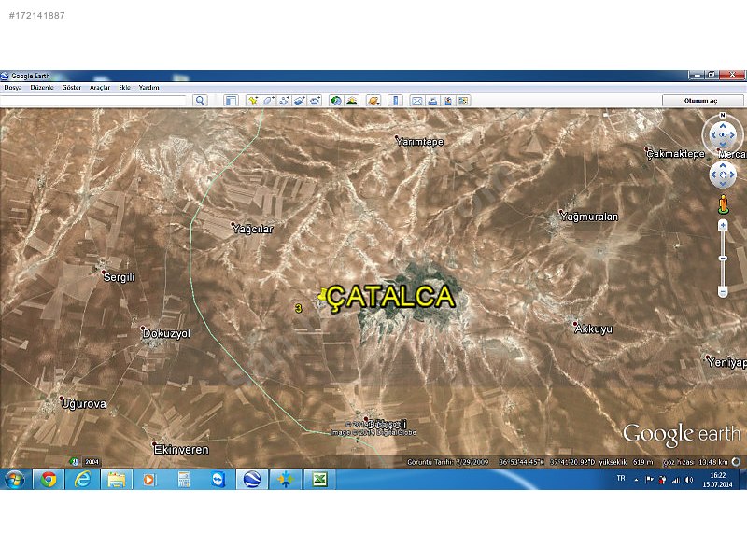Click the Akkuyu place label
This screenshot has height=560, width=747.
pos(594,329)
